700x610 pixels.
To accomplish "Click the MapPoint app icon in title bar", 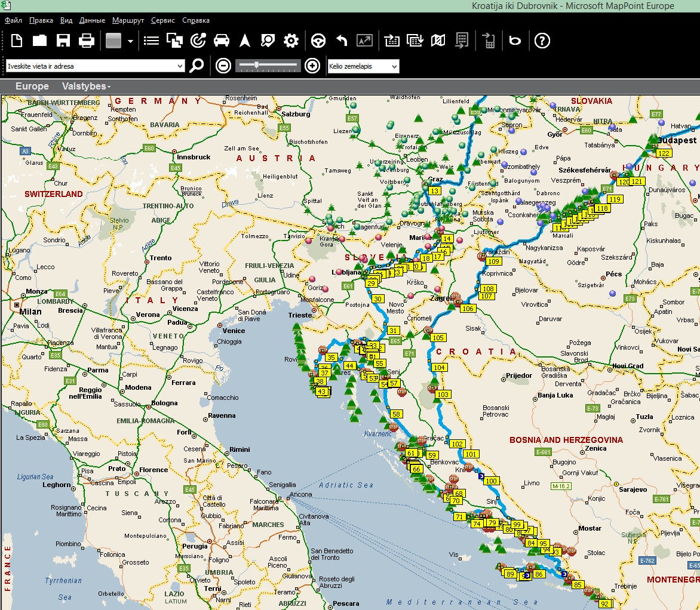I will [6, 5].
